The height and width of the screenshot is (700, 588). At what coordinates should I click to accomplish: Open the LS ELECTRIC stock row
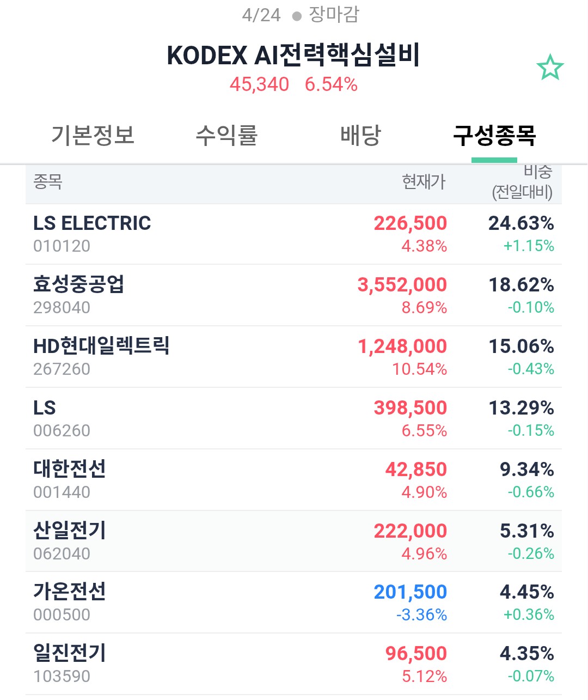click(293, 234)
